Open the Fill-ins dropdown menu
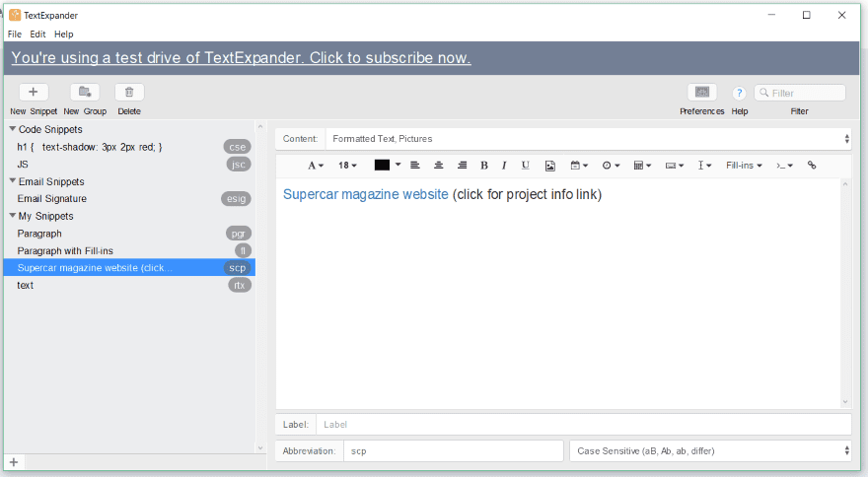The height and width of the screenshot is (477, 868). pos(744,166)
